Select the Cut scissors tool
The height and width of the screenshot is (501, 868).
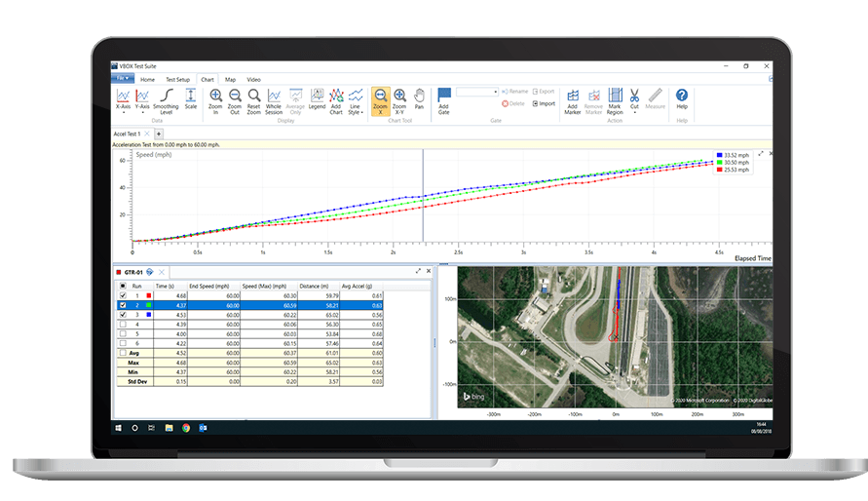pos(633,96)
